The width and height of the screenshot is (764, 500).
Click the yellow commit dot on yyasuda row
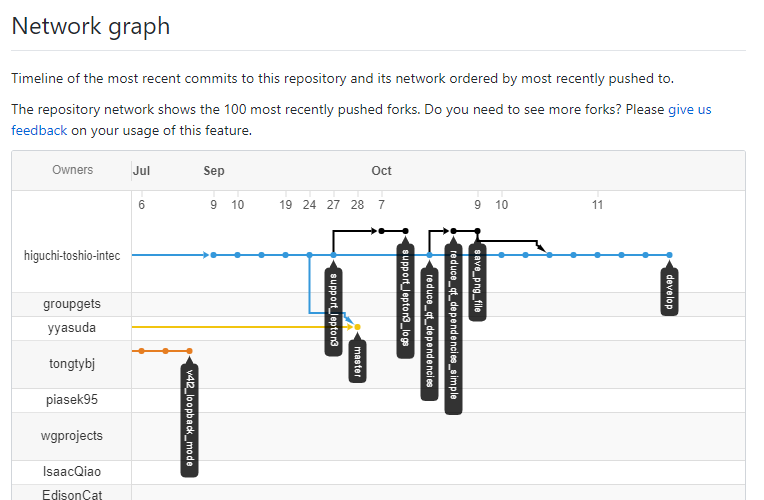coord(357,327)
